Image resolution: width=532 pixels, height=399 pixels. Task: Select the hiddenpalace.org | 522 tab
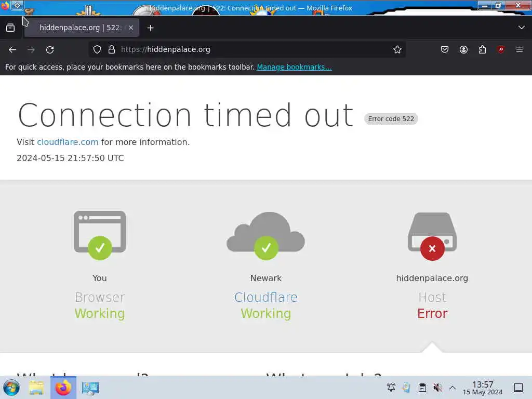tap(82, 28)
